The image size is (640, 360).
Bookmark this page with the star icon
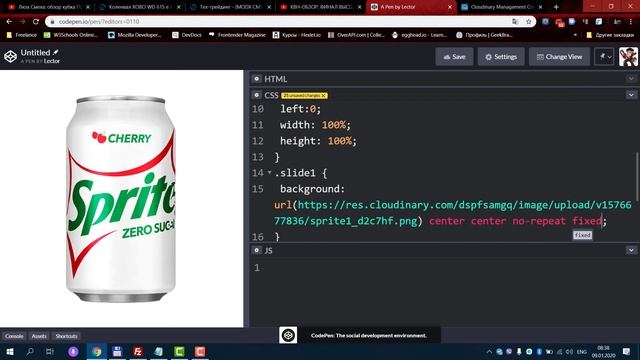point(528,21)
